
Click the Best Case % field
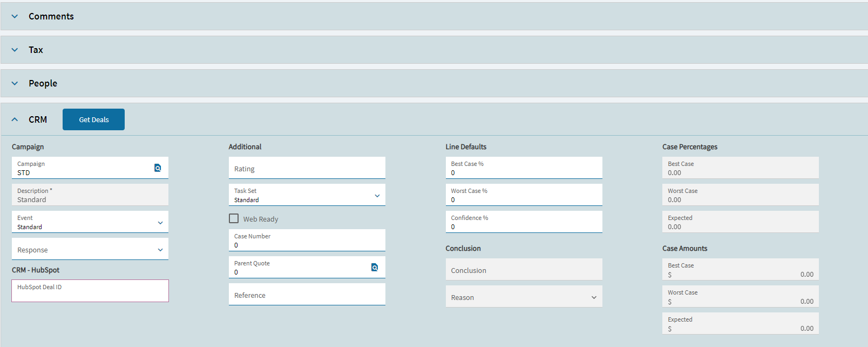click(524, 168)
